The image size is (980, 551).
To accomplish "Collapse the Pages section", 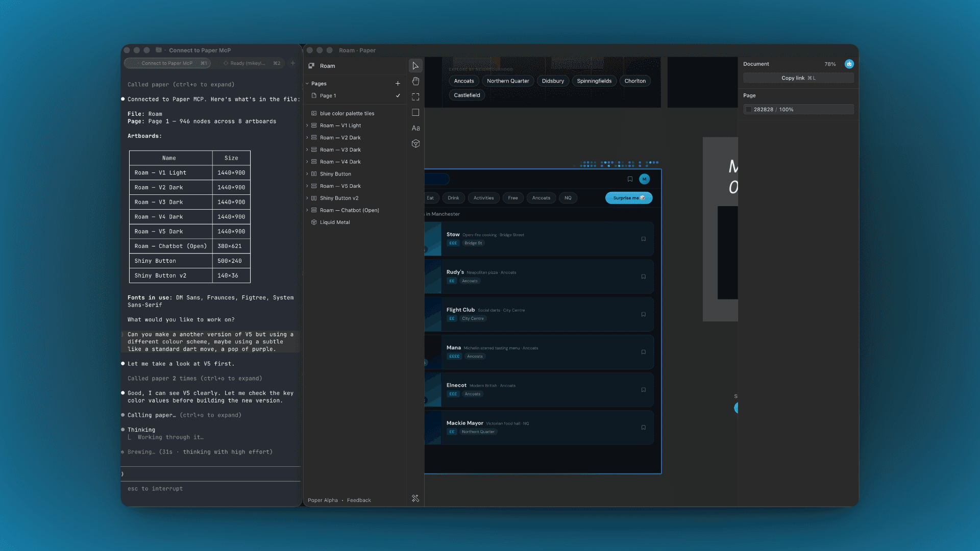I will click(x=308, y=83).
